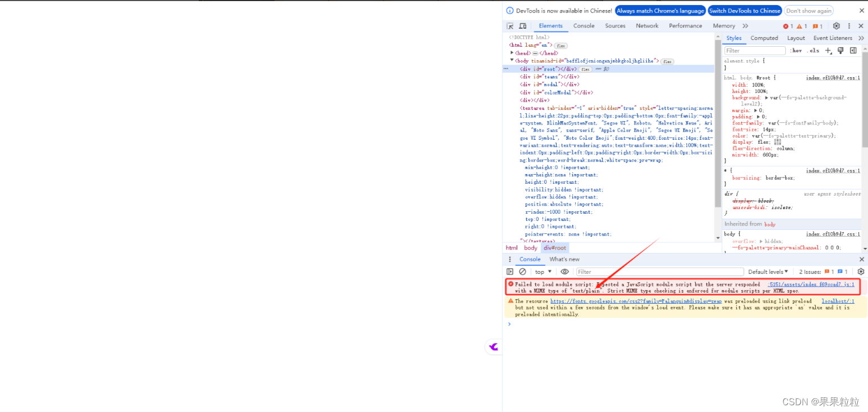
Task: Dismiss the Chinese language info bar
Action: 861,11
